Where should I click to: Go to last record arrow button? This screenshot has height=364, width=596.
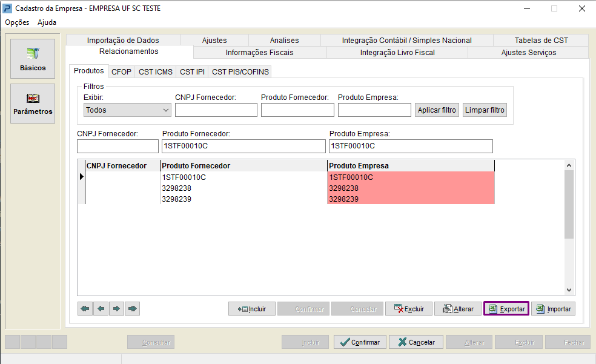point(132,308)
